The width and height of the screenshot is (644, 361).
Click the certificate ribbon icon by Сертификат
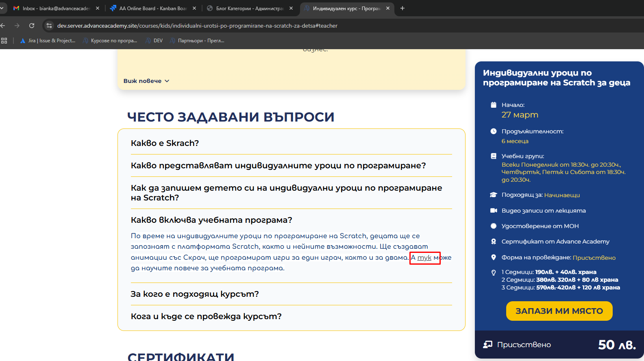[494, 241]
